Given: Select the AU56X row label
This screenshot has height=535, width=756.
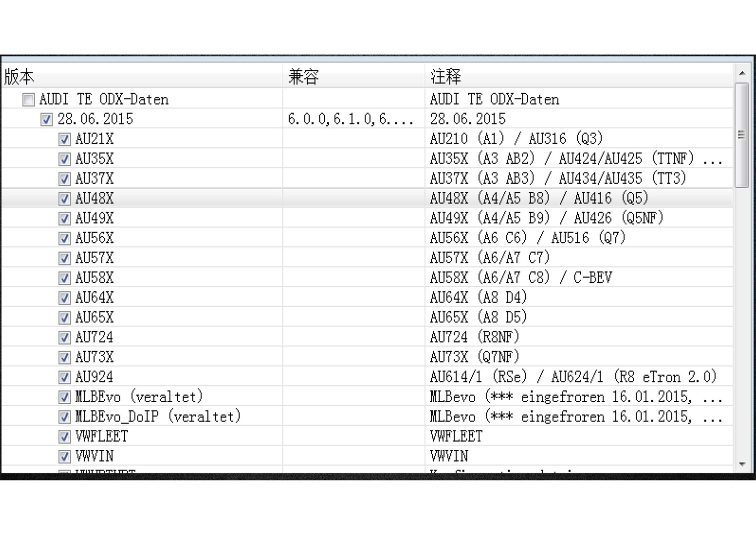Looking at the screenshot, I should [95, 238].
